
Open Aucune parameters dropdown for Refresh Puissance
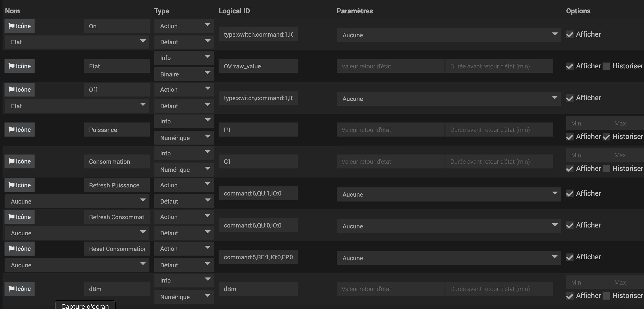(x=448, y=195)
